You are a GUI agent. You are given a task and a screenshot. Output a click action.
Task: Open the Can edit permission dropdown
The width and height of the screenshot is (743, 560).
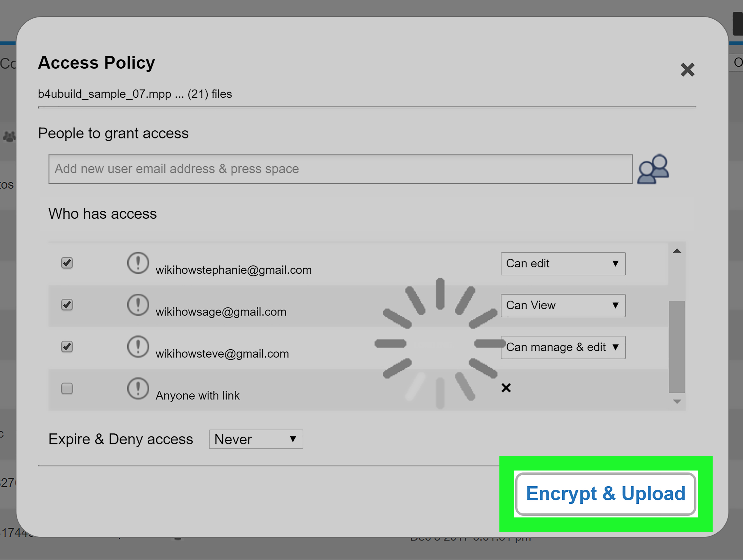[x=563, y=264]
